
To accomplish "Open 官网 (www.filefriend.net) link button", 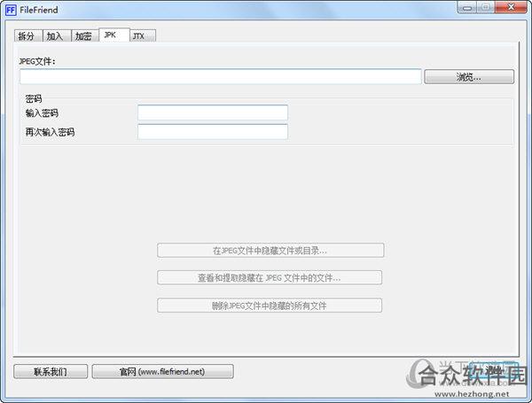I will [x=162, y=372].
